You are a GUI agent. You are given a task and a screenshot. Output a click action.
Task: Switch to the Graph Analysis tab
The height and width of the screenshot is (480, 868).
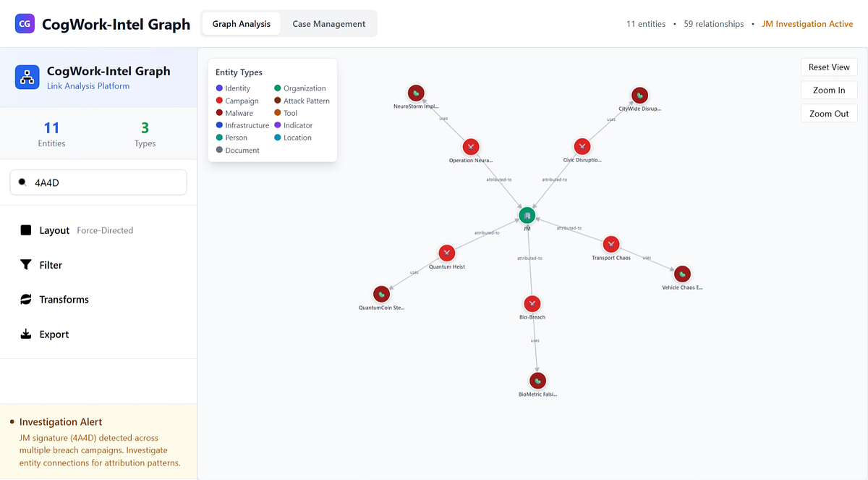pos(242,24)
